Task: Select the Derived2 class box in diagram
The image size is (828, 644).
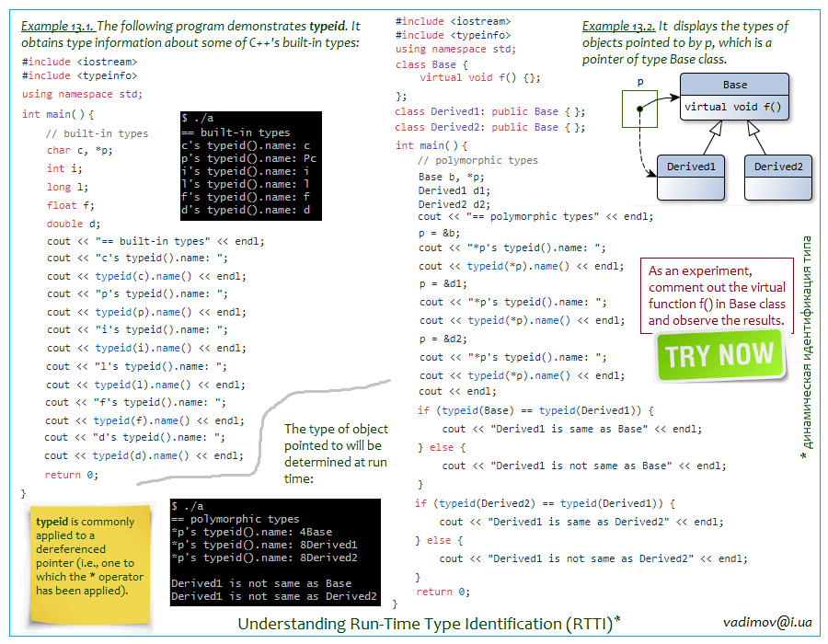Action: [777, 178]
